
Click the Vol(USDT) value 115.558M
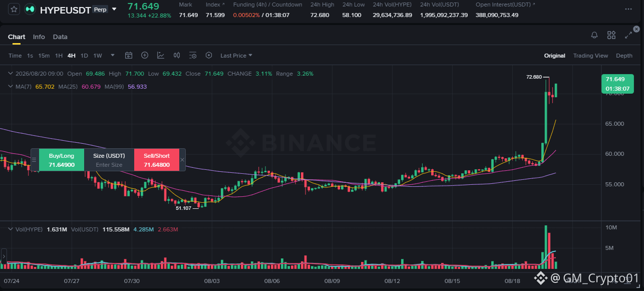pos(116,229)
